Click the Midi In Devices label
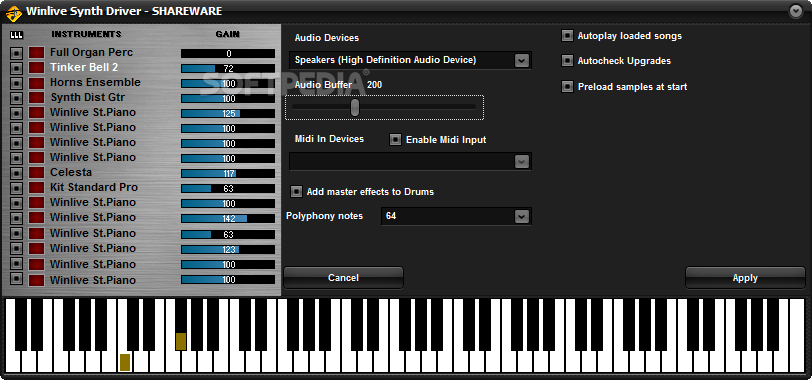Viewport: 812px width, 380px height. [329, 139]
